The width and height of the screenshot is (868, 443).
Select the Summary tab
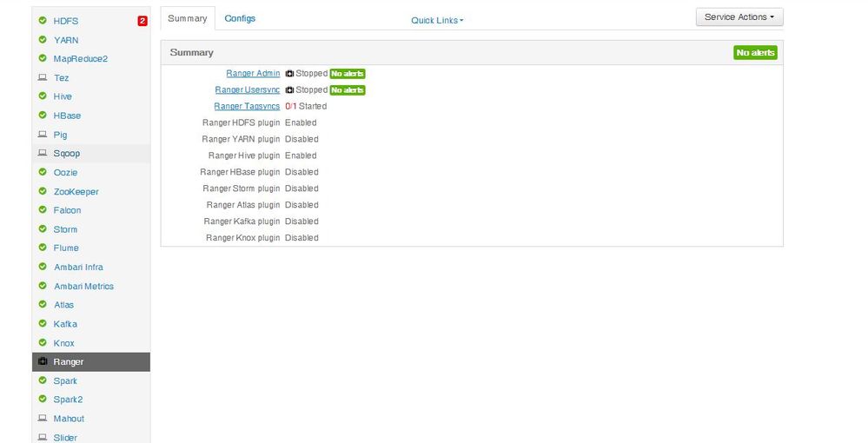[188, 18]
